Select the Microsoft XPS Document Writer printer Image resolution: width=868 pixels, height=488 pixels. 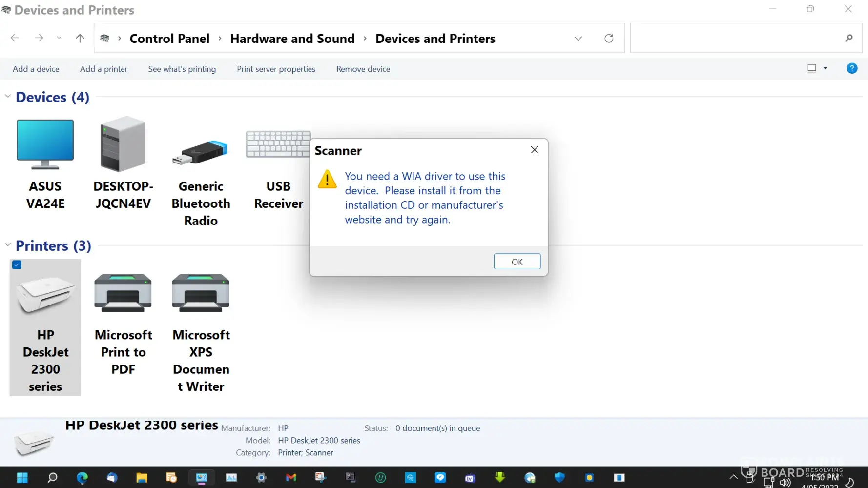click(x=201, y=293)
